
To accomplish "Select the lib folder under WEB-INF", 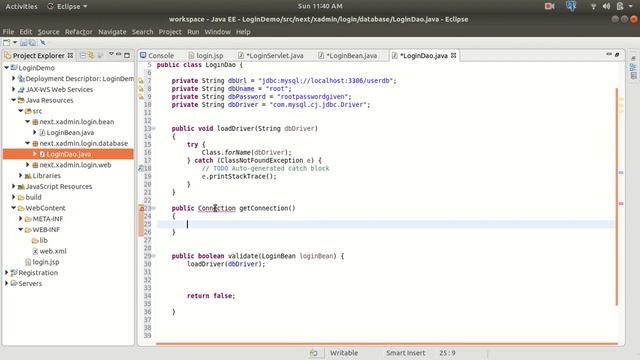I will point(43,240).
